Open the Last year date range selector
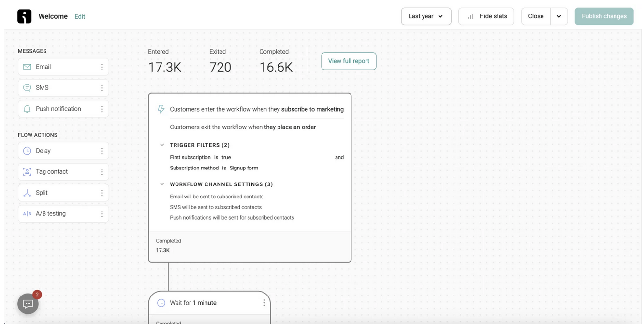 (425, 16)
